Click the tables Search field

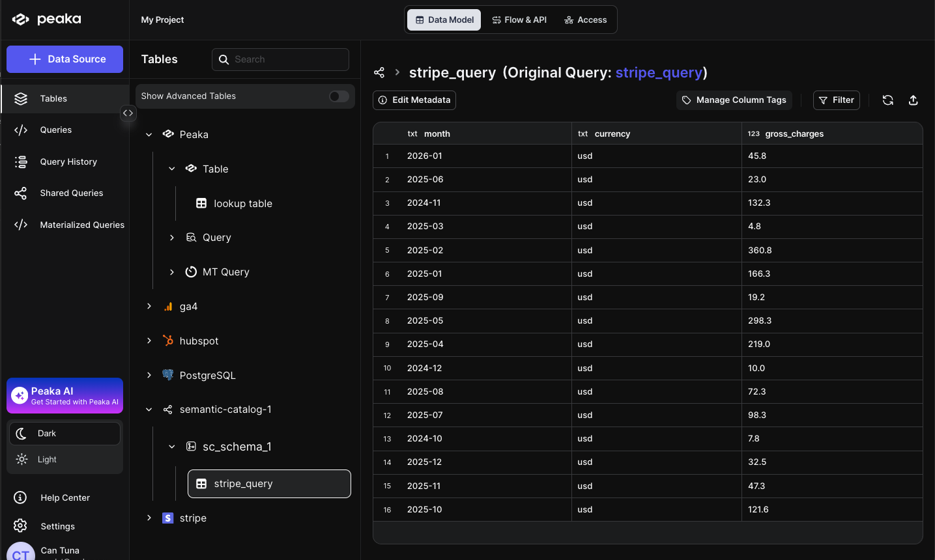pyautogui.click(x=287, y=59)
